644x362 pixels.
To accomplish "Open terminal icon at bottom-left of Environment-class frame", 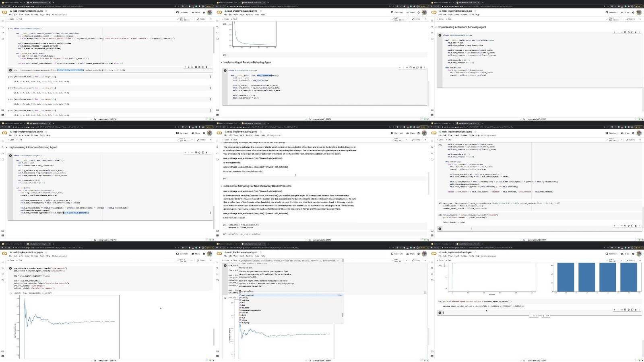I will (3, 115).
